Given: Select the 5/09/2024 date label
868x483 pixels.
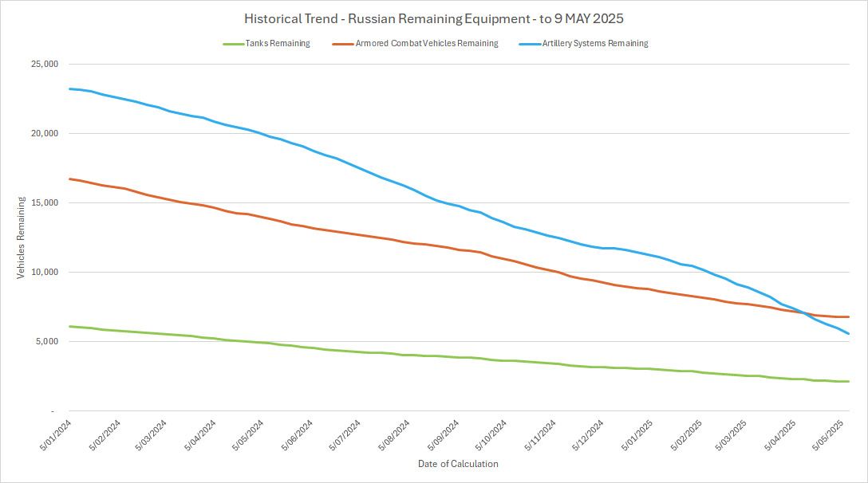Looking at the screenshot, I should point(443,436).
